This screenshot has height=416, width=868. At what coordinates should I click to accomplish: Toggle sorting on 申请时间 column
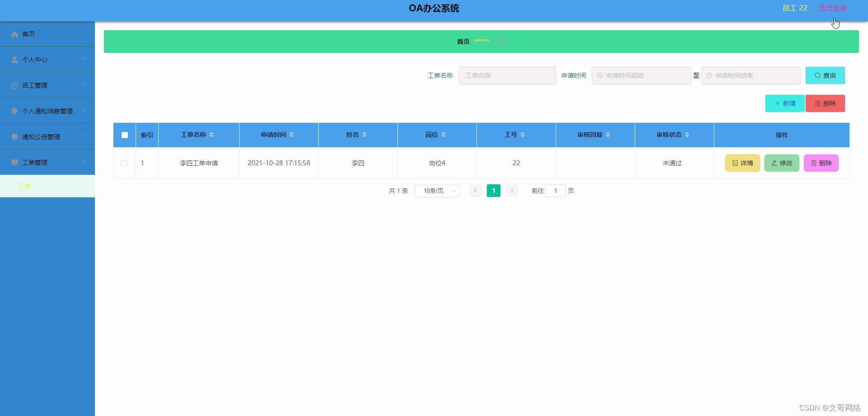[x=292, y=135]
